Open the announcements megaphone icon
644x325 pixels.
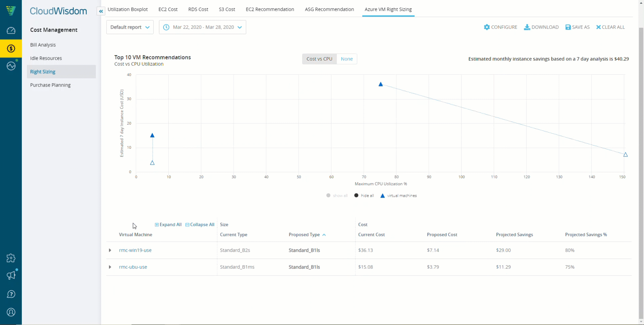11,275
